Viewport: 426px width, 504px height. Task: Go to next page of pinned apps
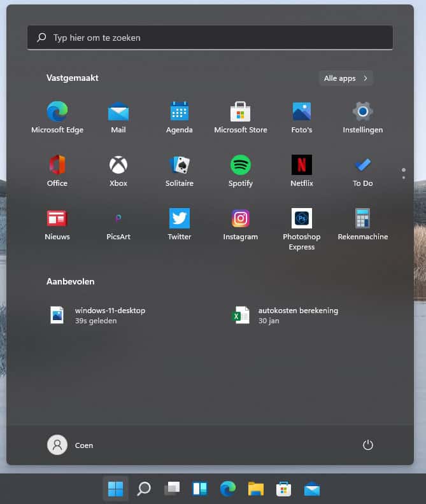(x=404, y=178)
